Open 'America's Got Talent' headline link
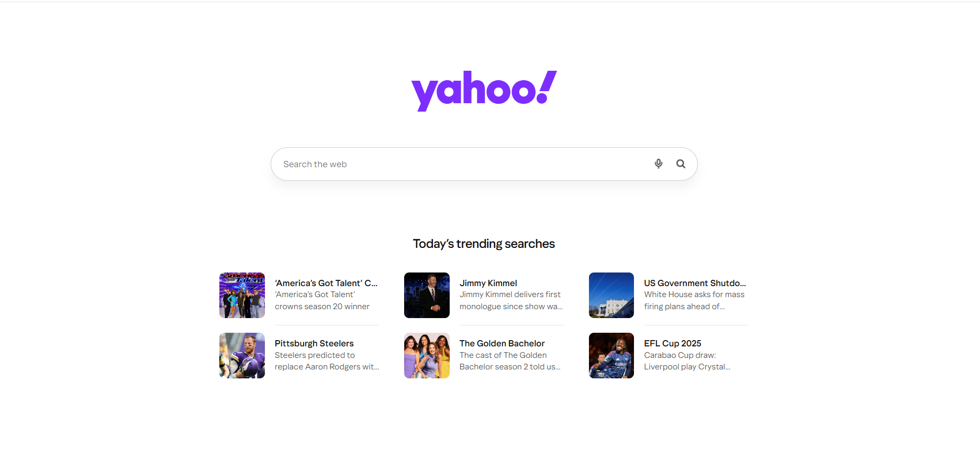The image size is (980, 458). 326,283
